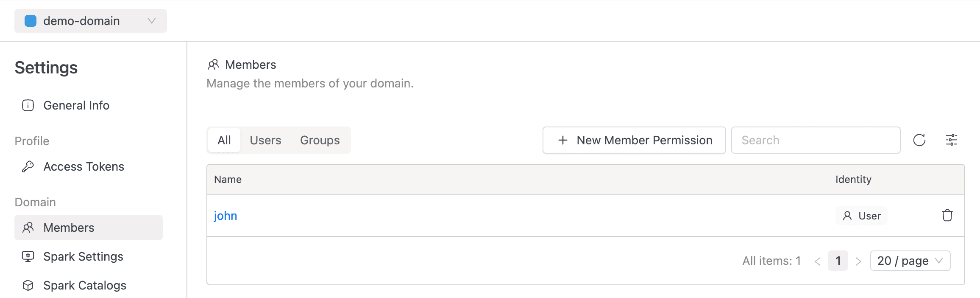Click New Member Permission button

click(x=634, y=140)
